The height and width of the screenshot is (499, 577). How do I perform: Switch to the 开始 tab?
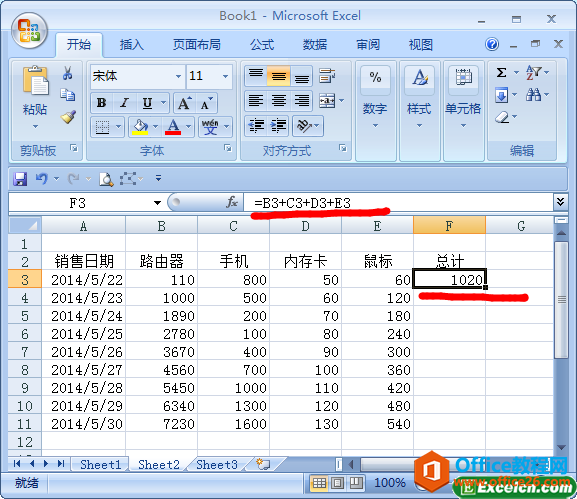pyautogui.click(x=78, y=45)
